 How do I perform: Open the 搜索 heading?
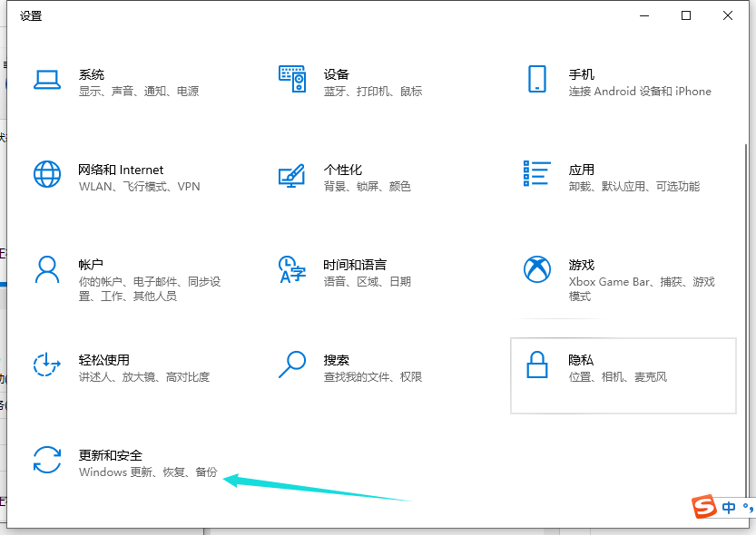tap(336, 360)
